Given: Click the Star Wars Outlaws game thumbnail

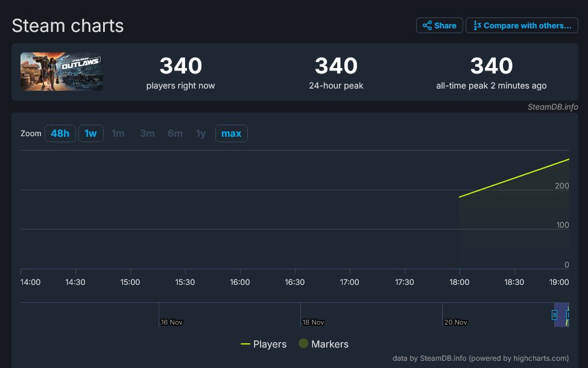Looking at the screenshot, I should pyautogui.click(x=62, y=72).
